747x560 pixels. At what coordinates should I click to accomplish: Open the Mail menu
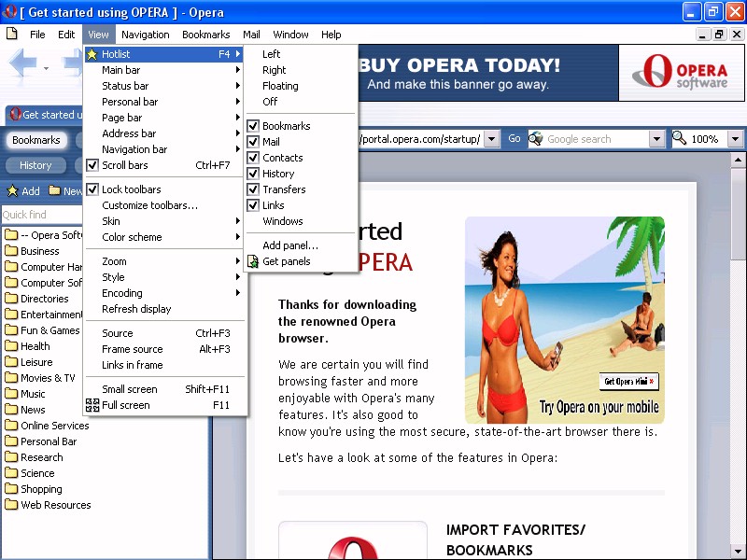coord(251,35)
